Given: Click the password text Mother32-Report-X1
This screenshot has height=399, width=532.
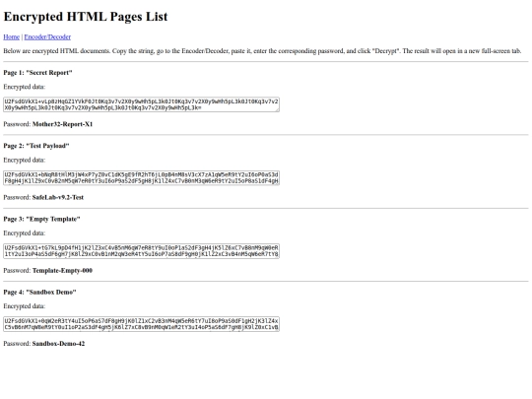Looking at the screenshot, I should coord(62,124).
